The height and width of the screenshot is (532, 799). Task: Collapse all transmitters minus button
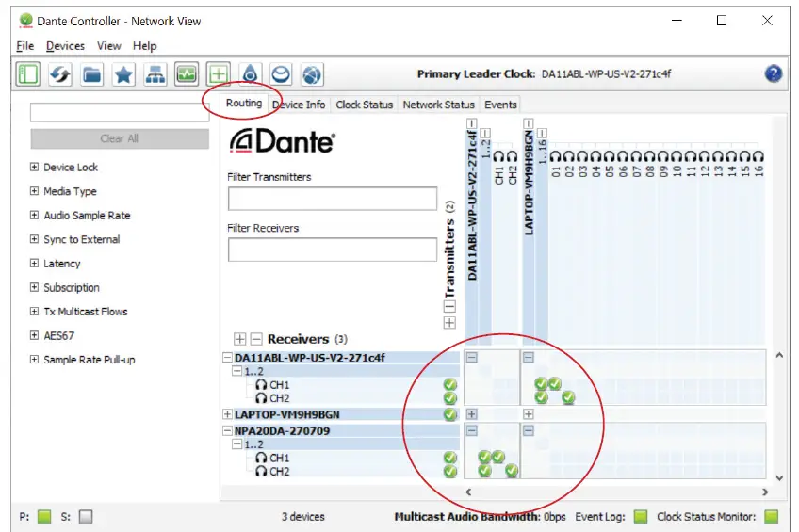click(449, 306)
